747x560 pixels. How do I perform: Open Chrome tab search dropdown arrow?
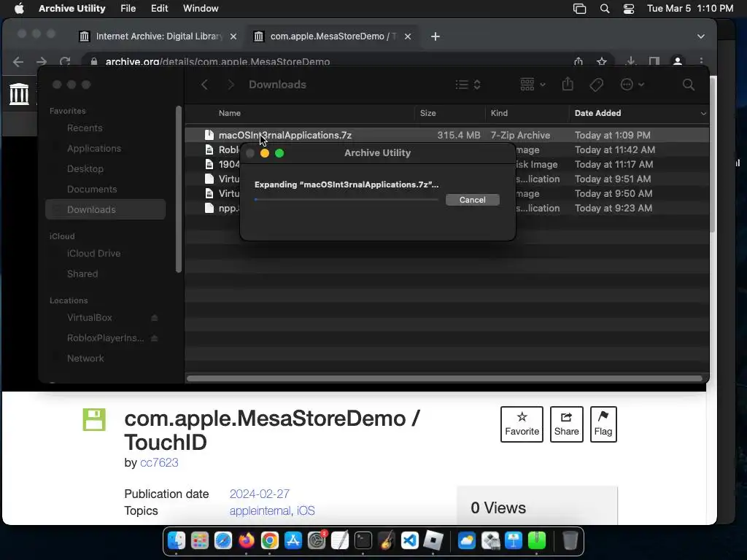point(701,36)
